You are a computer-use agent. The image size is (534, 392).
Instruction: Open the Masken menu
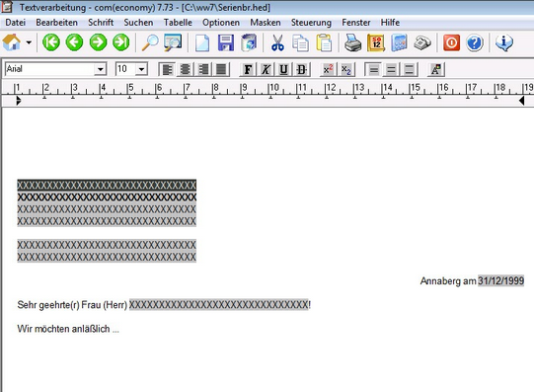click(x=266, y=23)
